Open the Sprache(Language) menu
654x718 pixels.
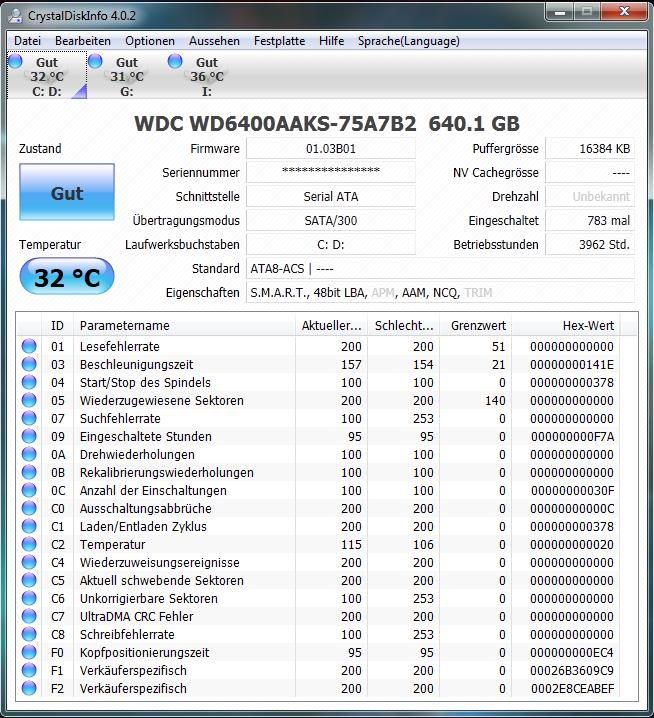pyautogui.click(x=409, y=41)
